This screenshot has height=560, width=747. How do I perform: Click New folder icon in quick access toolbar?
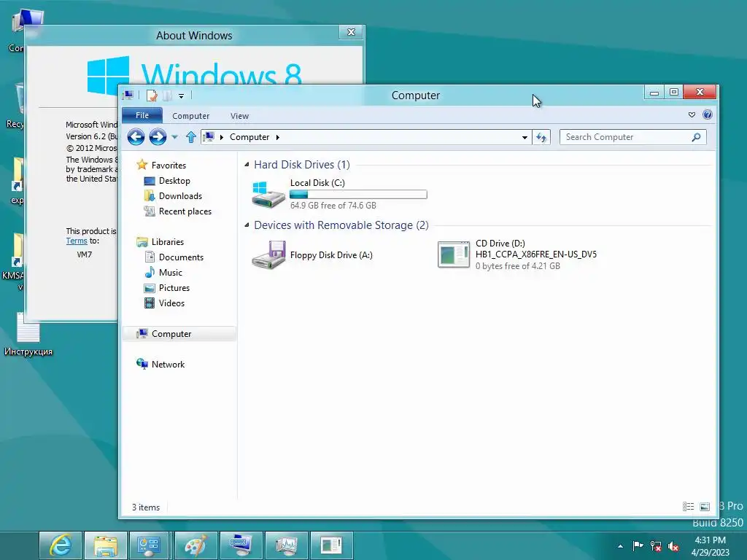click(167, 96)
